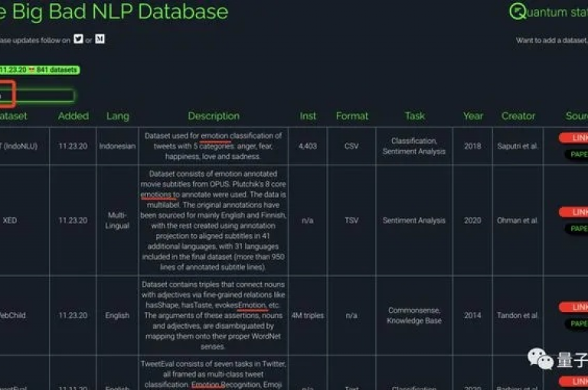The image size is (588, 390).
Task: Sort by Format column header
Action: [x=351, y=116]
